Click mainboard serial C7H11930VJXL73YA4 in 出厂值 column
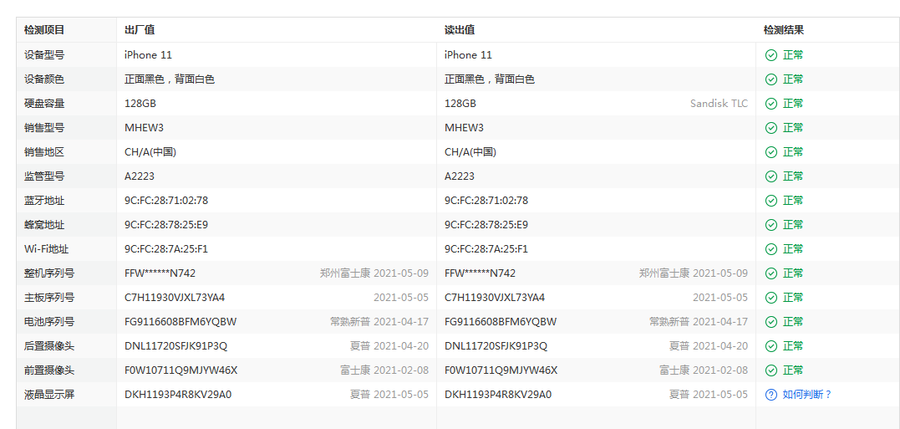 point(174,297)
